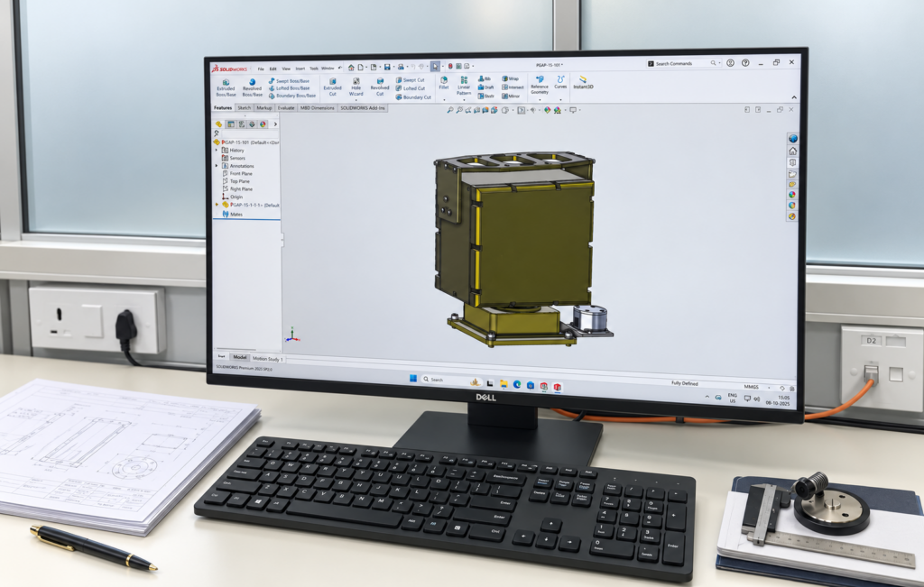Image resolution: width=924 pixels, height=587 pixels.
Task: Click the Zoom to Fit magnifier icon
Action: coord(450,110)
